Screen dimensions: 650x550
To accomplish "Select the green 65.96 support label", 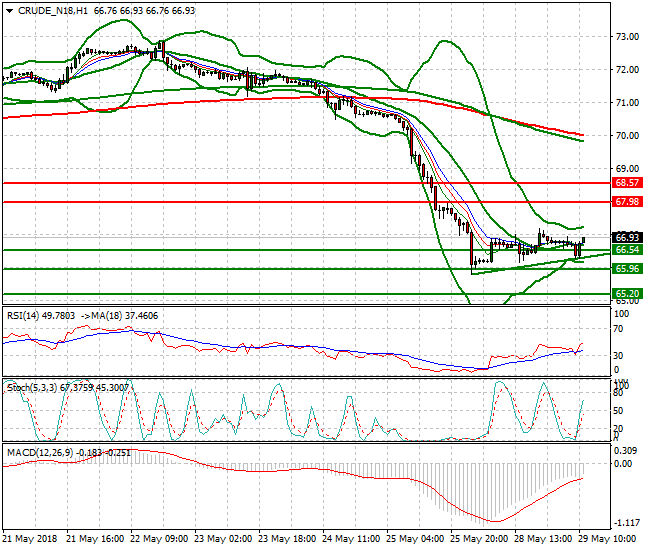I will (x=627, y=269).
